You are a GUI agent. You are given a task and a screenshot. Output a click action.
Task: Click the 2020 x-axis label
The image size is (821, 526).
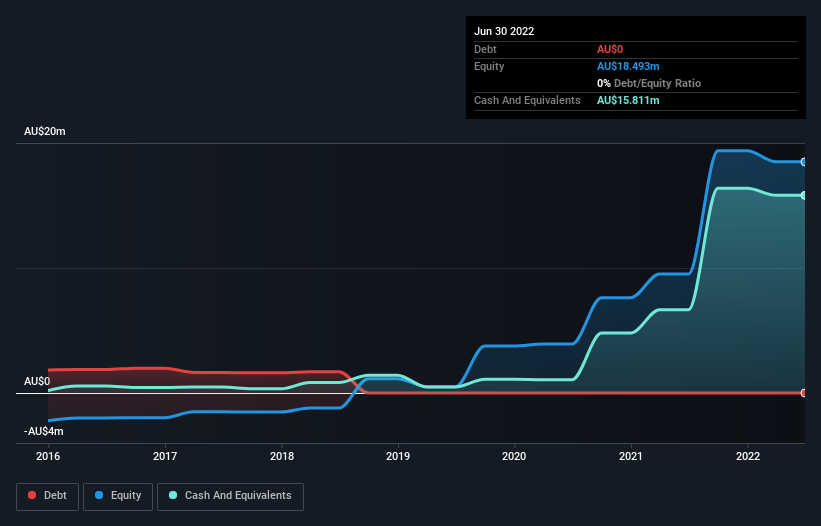click(514, 456)
